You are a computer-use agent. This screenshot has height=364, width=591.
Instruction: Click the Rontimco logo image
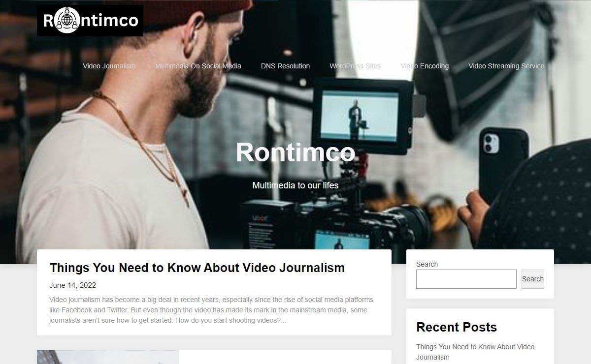point(90,21)
